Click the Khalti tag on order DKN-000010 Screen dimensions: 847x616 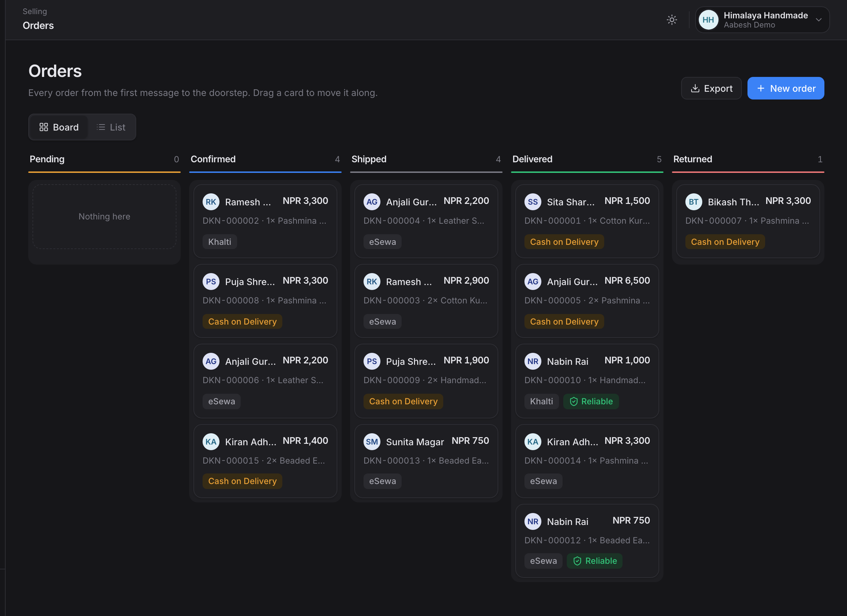click(x=541, y=401)
